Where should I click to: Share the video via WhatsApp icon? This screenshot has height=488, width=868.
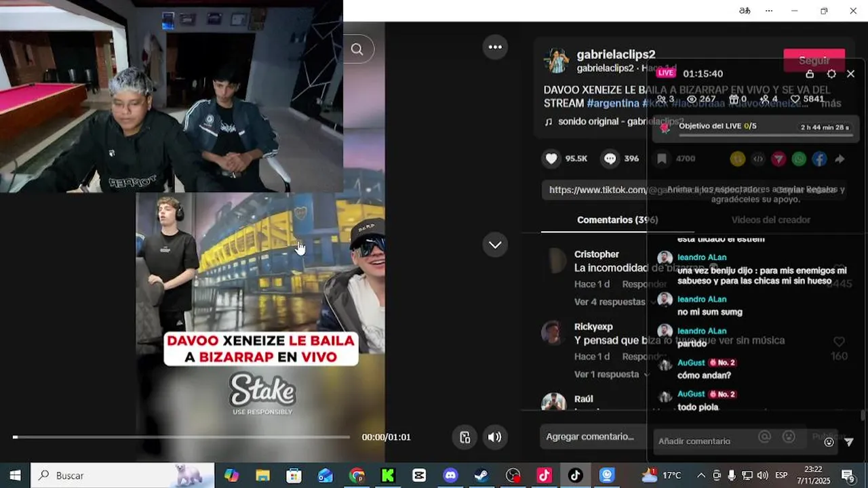(799, 159)
